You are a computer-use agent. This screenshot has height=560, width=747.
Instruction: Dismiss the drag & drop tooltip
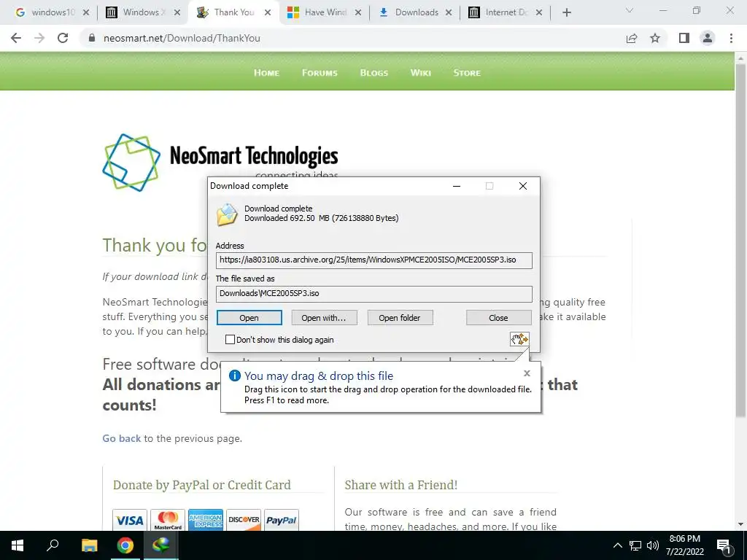pyautogui.click(x=527, y=373)
